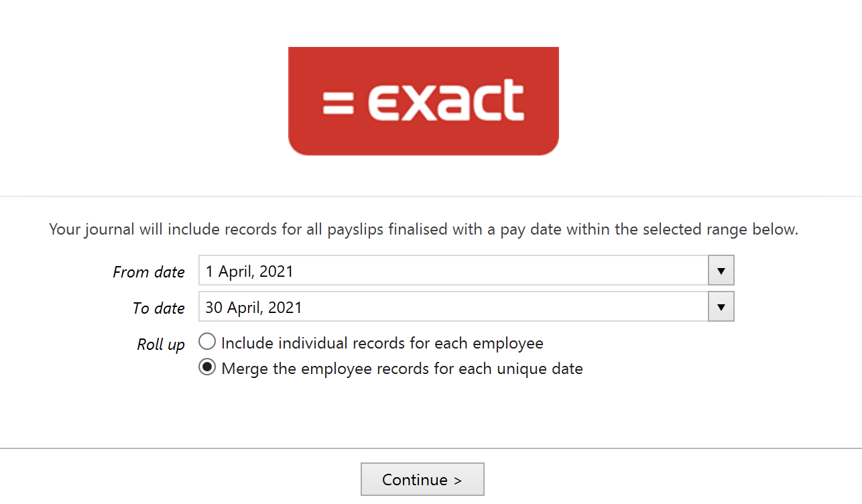
Task: Click the red Exact logo banner
Action: click(x=423, y=101)
